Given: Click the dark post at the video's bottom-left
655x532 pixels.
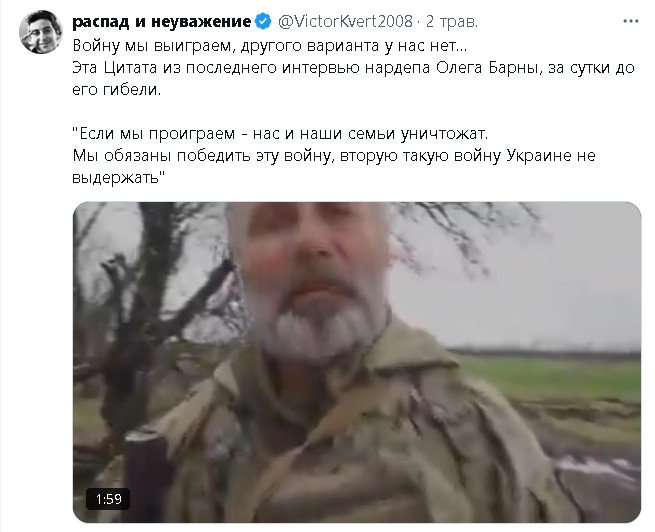Looking at the screenshot, I should [144, 476].
